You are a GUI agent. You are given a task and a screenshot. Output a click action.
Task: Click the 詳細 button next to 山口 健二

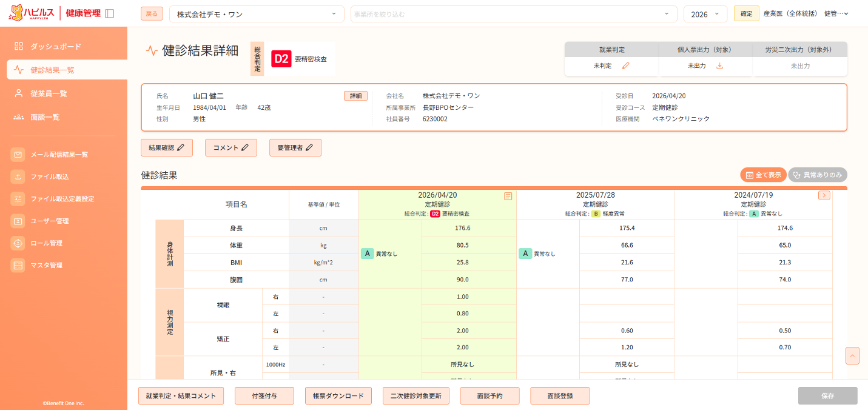click(x=355, y=96)
